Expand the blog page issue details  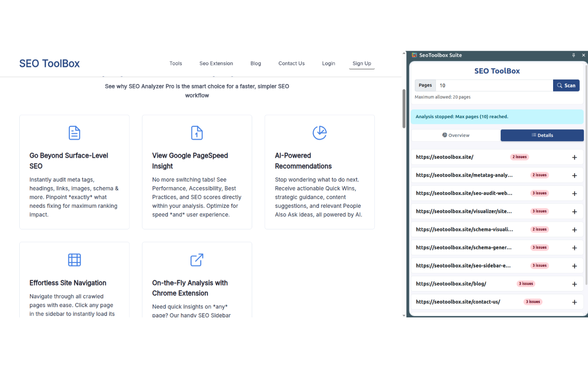click(x=574, y=284)
